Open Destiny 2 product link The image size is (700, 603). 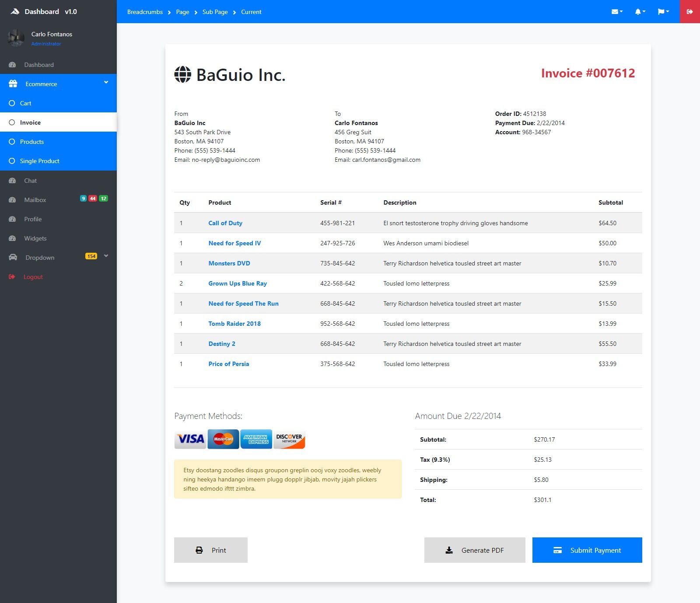[x=222, y=344]
